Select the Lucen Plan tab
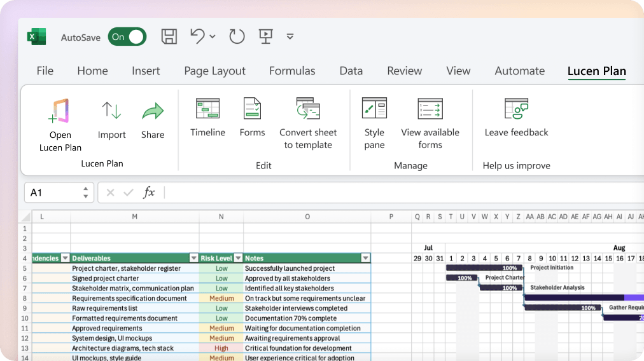This screenshot has height=361, width=644. [597, 71]
